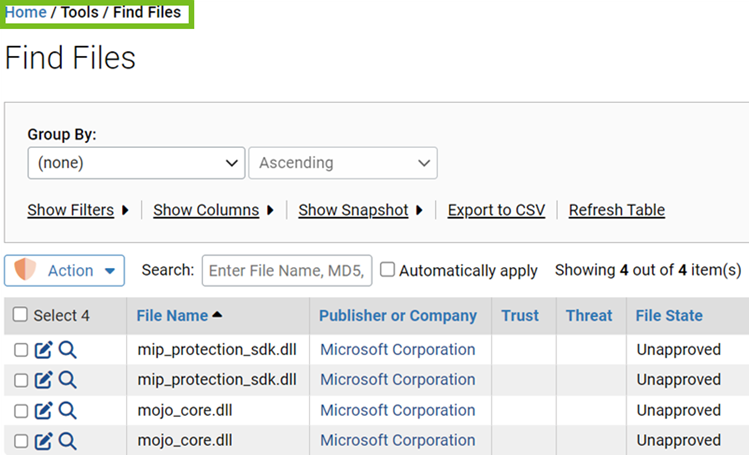This screenshot has width=749, height=455.
Task: Click magnifier icon for second mip_protection_sdk.dll row
Action: coord(67,380)
